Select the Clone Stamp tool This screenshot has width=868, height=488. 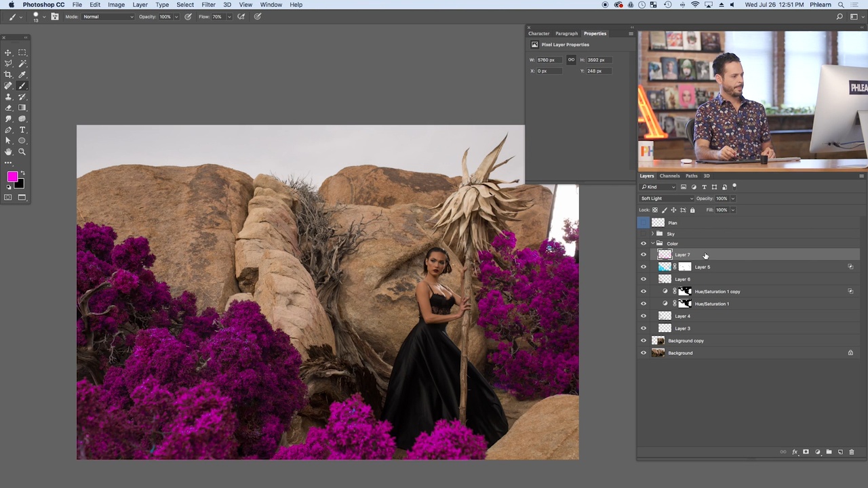click(x=8, y=96)
